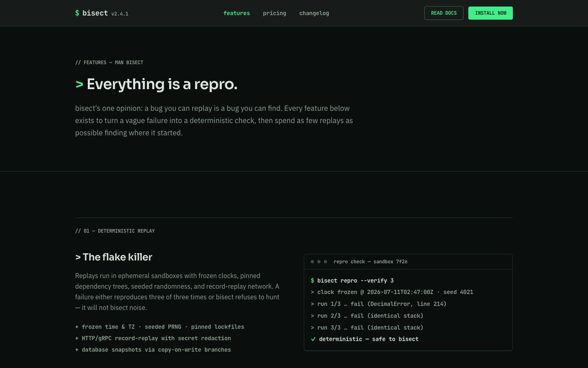The image size is (588, 368).
Task: Click the 'clock frozen @ 2026-07-11' line
Action: coord(392,292)
